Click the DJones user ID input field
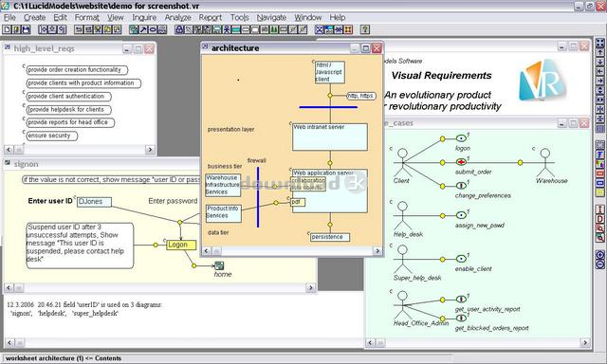Viewport: 607px width, 364px height. tap(94, 202)
